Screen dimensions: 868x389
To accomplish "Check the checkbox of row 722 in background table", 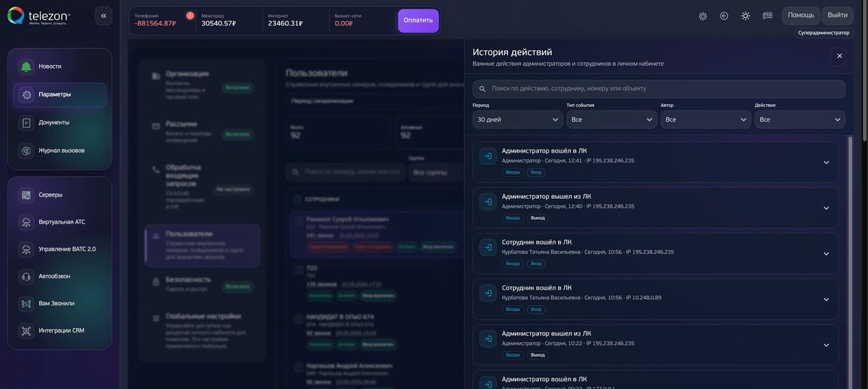I will (298, 269).
